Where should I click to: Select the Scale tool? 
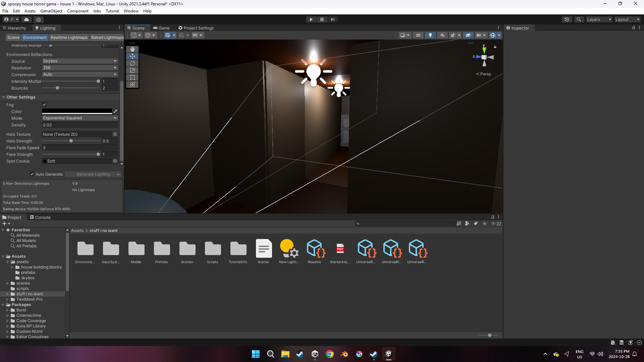pos(132,70)
